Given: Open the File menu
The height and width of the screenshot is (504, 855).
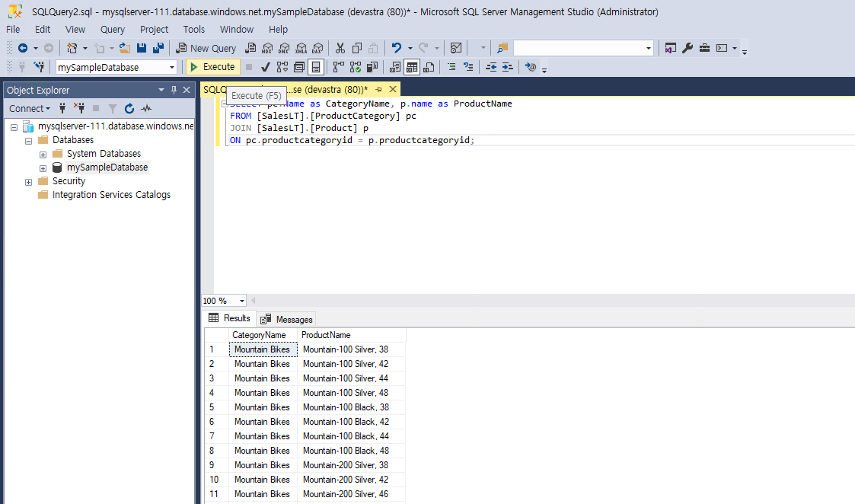Looking at the screenshot, I should click(13, 30).
